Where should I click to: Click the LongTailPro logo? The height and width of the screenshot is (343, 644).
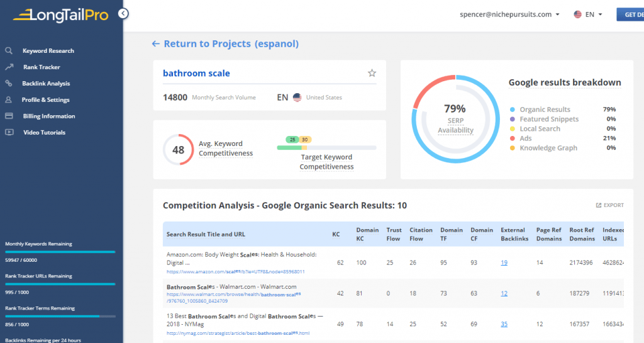[61, 15]
